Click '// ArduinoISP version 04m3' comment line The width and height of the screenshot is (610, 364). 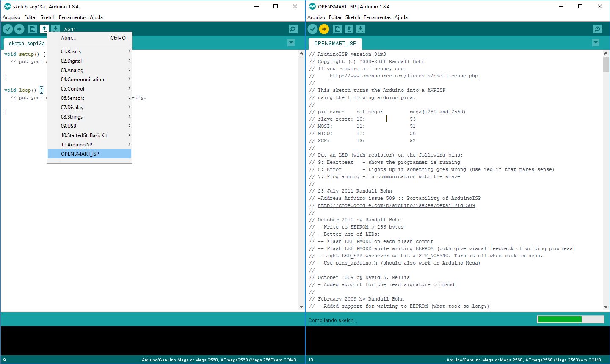point(348,55)
